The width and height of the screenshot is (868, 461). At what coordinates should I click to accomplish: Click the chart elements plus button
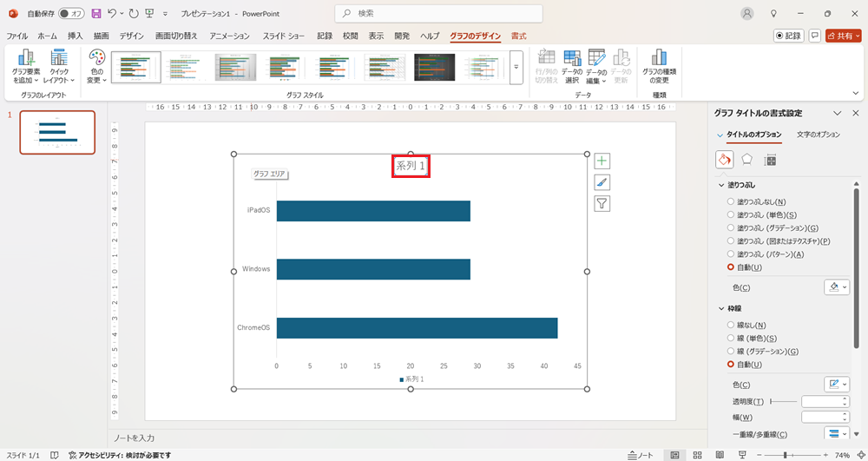(602, 161)
